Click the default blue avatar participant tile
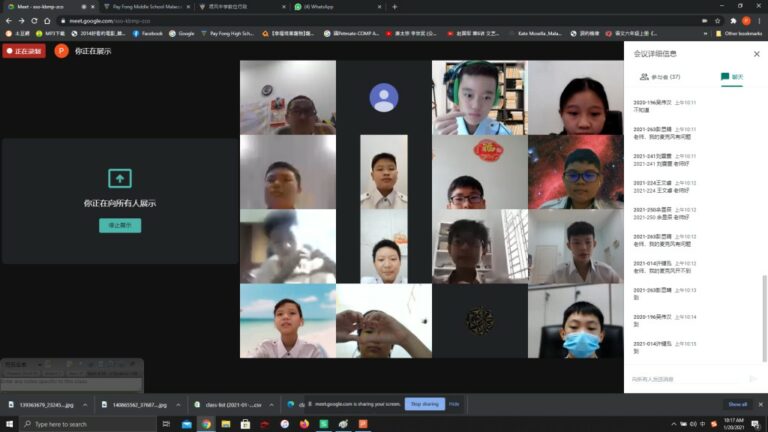Viewport: 768px width, 432px height. (384, 97)
